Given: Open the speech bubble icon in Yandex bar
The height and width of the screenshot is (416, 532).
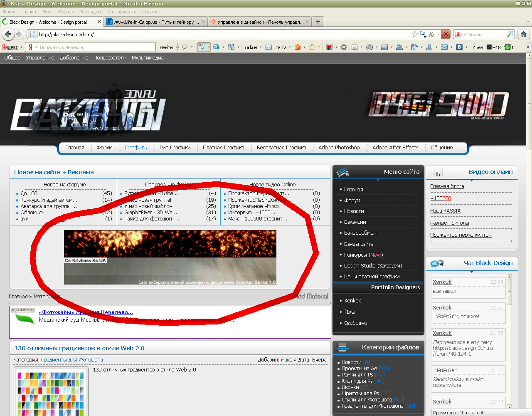Looking at the screenshot, I should click(185, 47).
